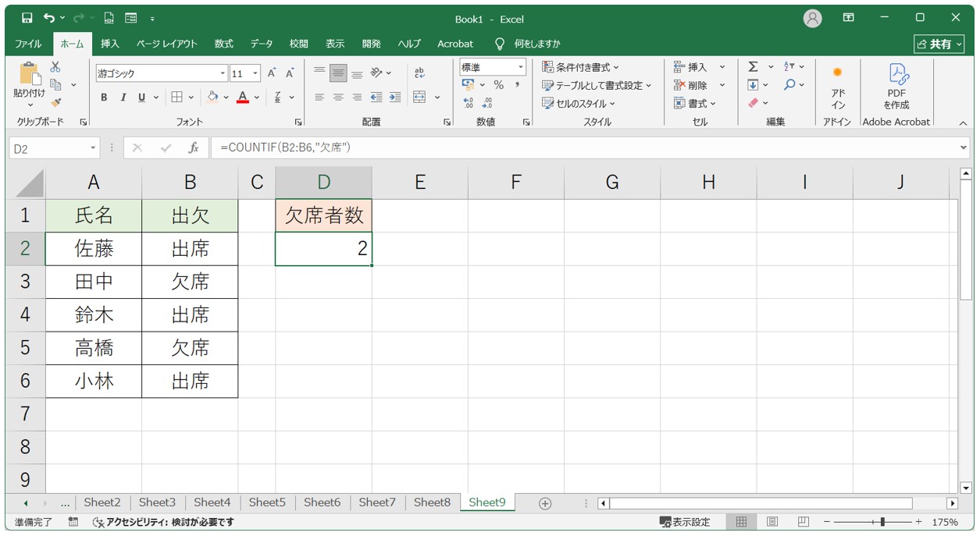Click the Wrap Text icon

[x=419, y=73]
